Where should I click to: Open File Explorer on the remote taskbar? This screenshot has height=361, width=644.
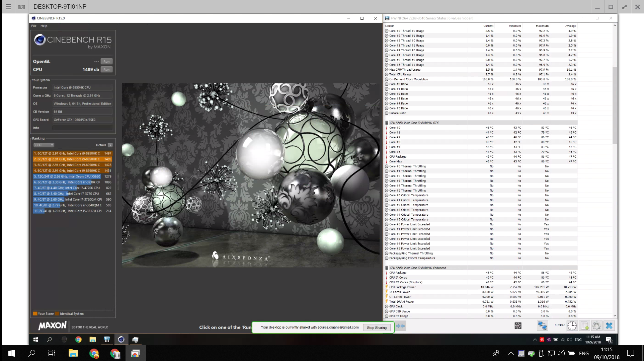coord(93,339)
